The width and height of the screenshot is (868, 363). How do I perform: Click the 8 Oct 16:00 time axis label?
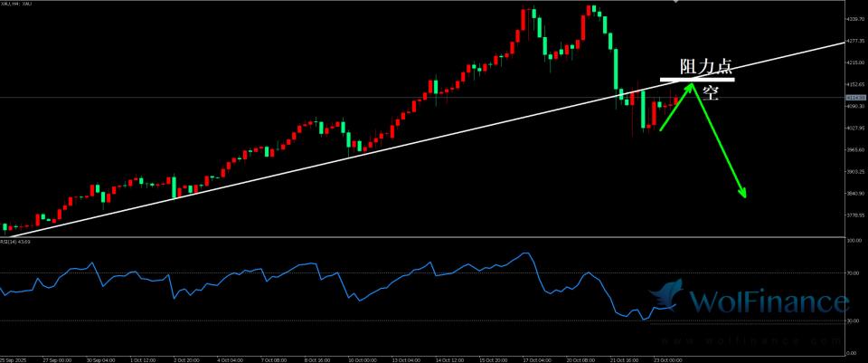318,358
